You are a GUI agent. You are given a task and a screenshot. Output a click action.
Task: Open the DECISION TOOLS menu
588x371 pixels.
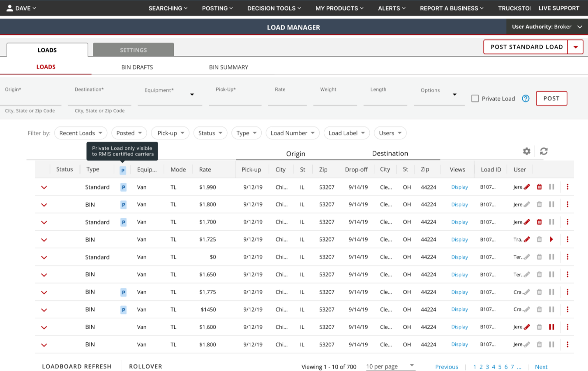[x=274, y=8]
